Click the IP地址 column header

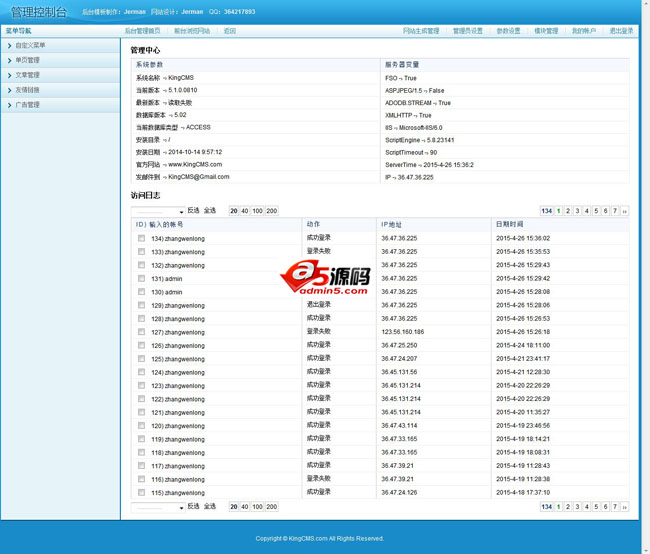(x=391, y=224)
